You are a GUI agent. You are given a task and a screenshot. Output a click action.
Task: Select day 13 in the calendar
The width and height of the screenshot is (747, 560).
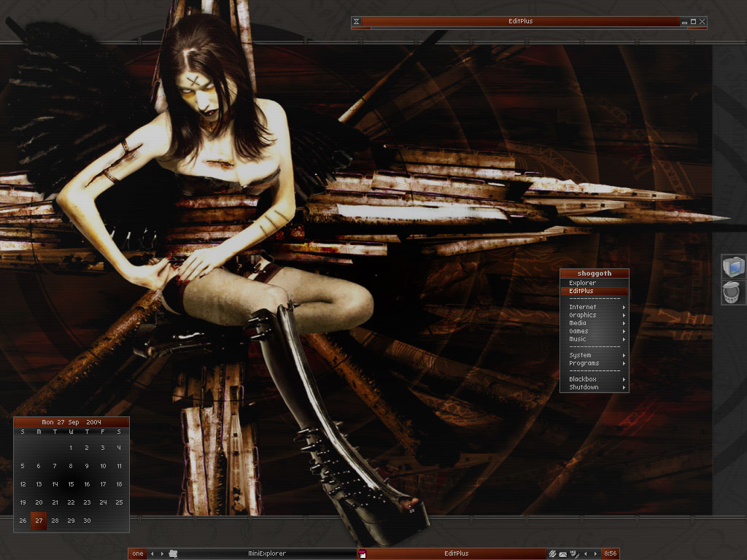[x=39, y=484]
